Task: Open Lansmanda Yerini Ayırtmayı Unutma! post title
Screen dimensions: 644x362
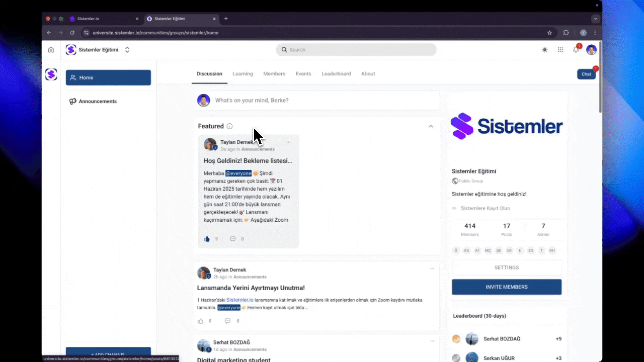Action: tap(251, 288)
